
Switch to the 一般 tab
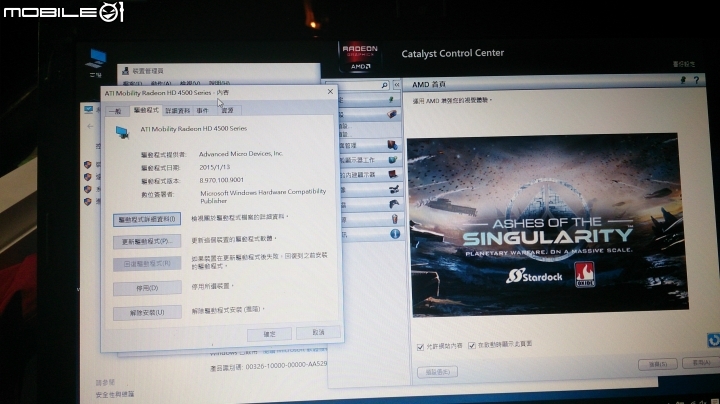click(x=115, y=111)
